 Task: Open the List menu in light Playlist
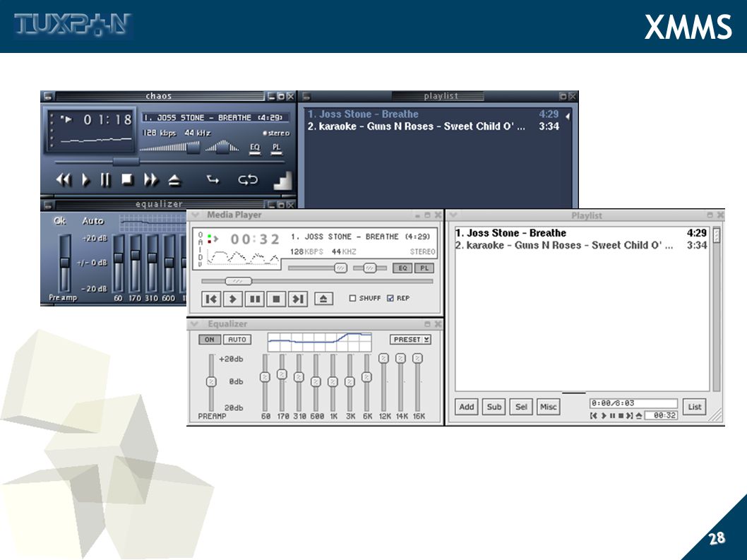(x=694, y=407)
